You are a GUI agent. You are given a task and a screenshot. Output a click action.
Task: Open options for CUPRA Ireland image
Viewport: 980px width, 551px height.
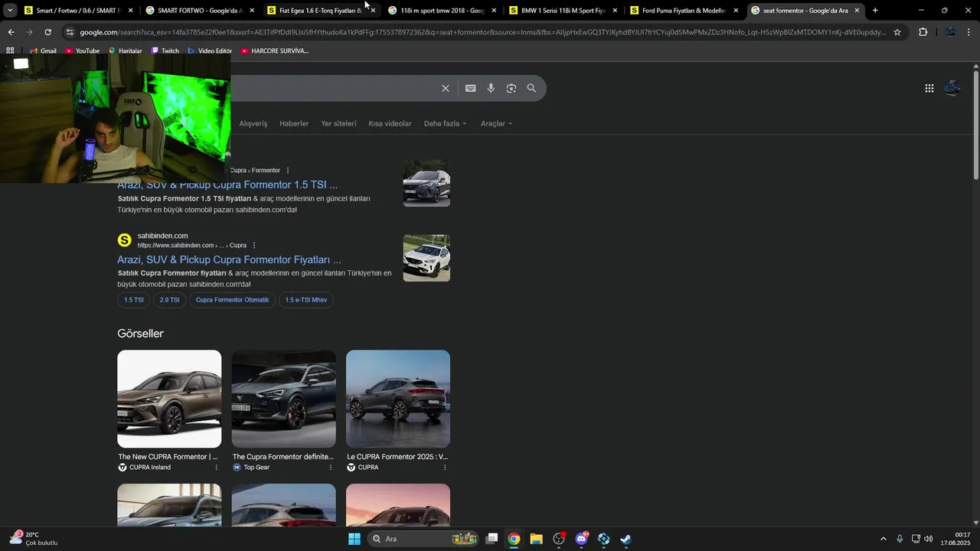coord(216,467)
